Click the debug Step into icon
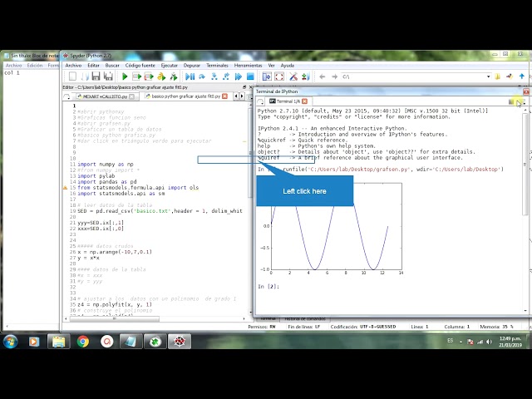The image size is (532, 399). [x=214, y=76]
